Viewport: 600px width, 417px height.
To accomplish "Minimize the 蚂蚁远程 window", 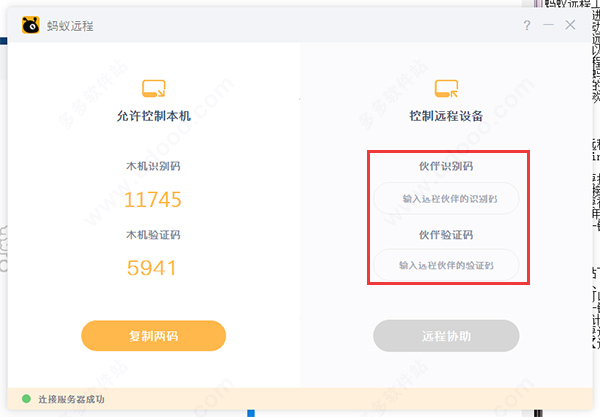I will click(548, 25).
